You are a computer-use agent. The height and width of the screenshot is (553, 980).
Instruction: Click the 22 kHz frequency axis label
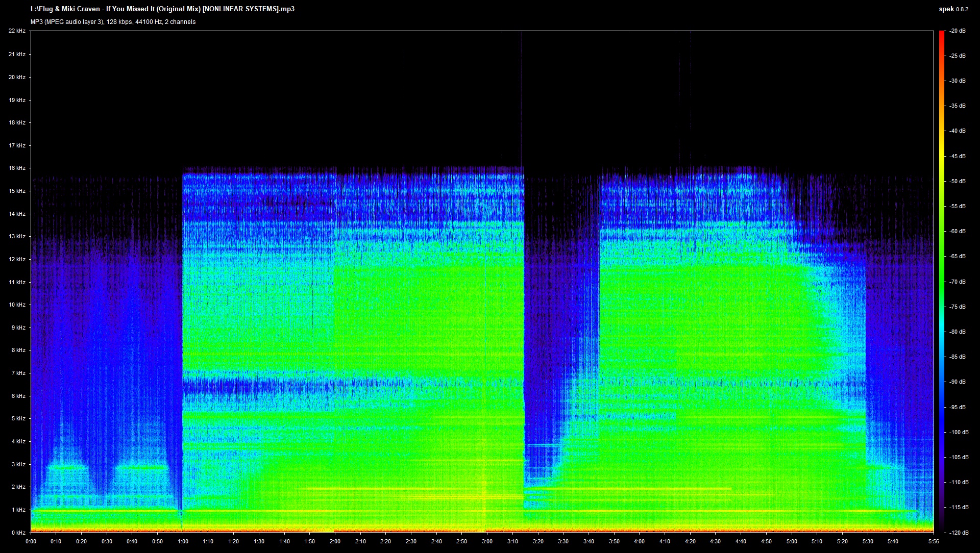pos(17,31)
